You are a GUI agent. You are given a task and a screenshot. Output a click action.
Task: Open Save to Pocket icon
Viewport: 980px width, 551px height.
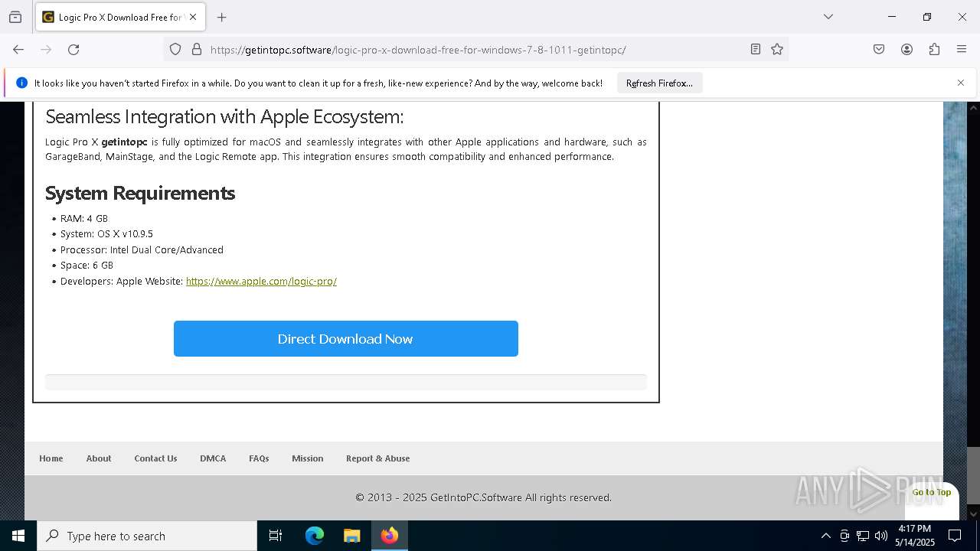coord(879,50)
